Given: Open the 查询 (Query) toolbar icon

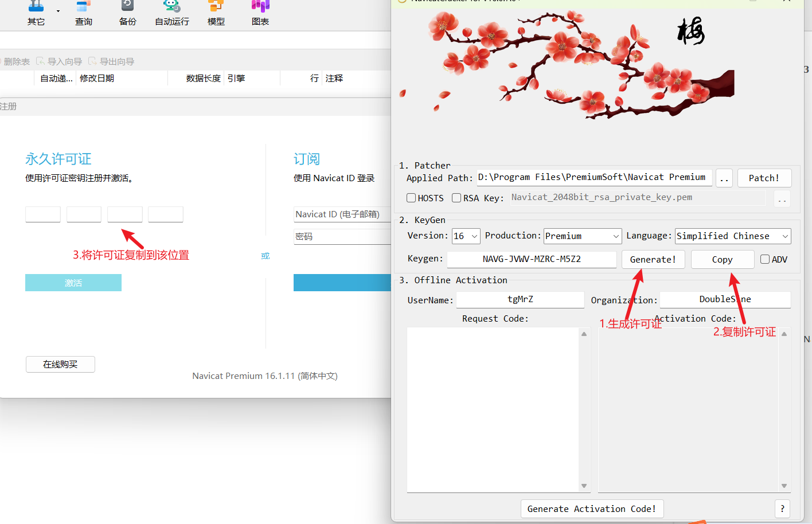Looking at the screenshot, I should coord(83,11).
